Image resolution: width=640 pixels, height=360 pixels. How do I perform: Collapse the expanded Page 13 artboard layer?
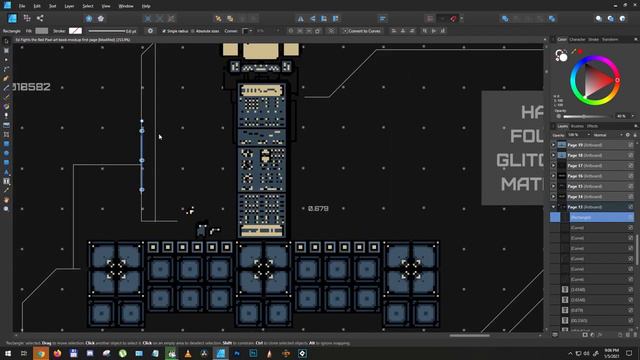pyautogui.click(x=553, y=207)
